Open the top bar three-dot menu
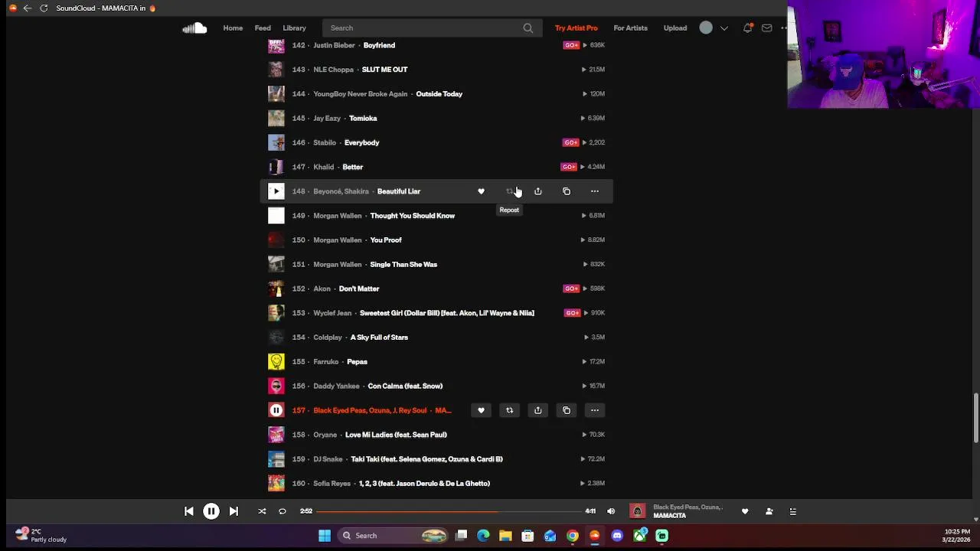Image resolution: width=980 pixels, height=551 pixels. click(x=783, y=28)
